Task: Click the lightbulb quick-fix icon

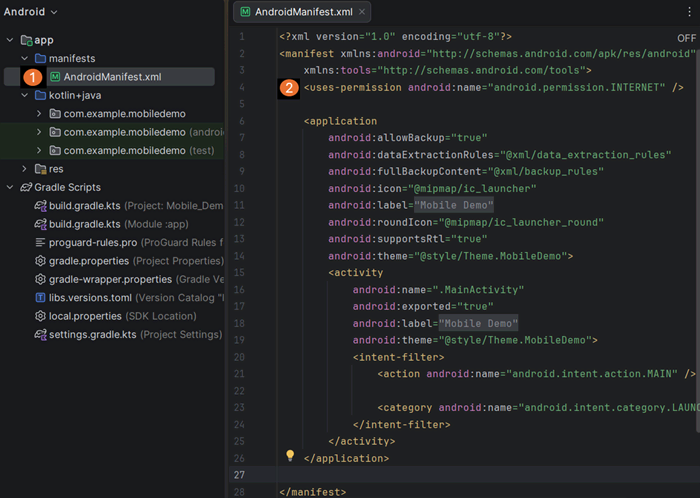Action: 290,455
